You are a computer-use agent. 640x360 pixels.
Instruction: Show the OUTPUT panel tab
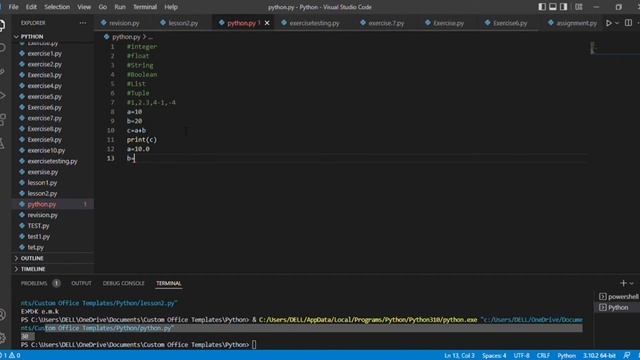tap(81, 283)
